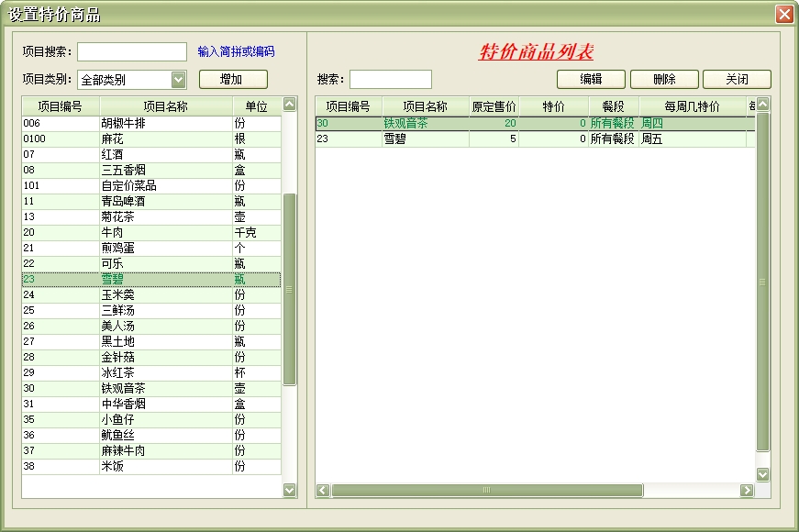Click right arrow of horizontal scrollbar
799x532 pixels.
(747, 491)
